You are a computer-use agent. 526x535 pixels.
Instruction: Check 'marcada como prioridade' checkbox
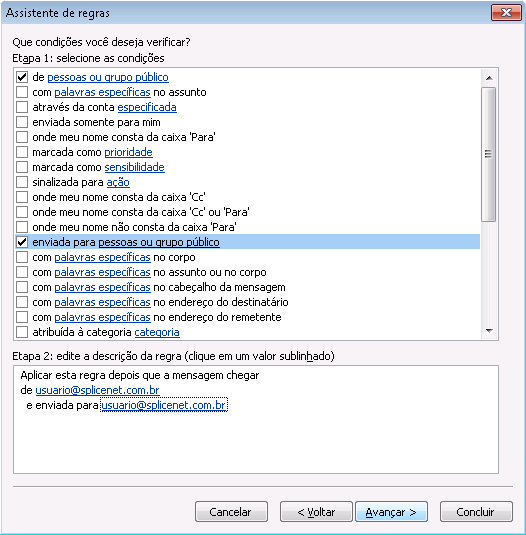pos(22,152)
